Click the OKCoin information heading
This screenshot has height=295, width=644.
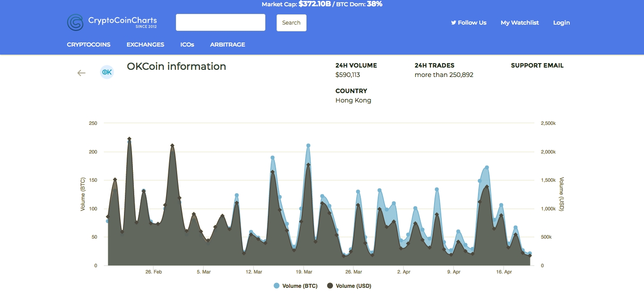(x=176, y=67)
